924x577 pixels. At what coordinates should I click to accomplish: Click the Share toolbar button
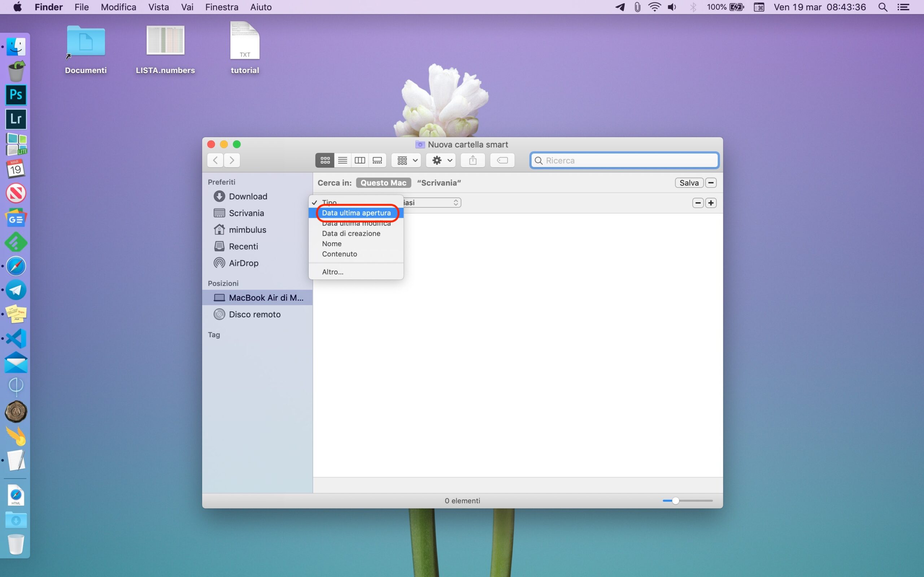473,160
